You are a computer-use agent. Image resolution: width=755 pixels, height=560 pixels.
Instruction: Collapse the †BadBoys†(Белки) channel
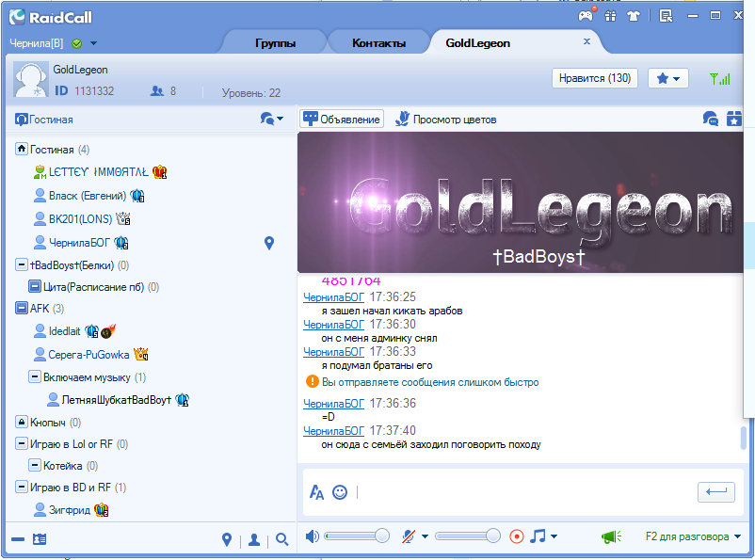(x=22, y=264)
